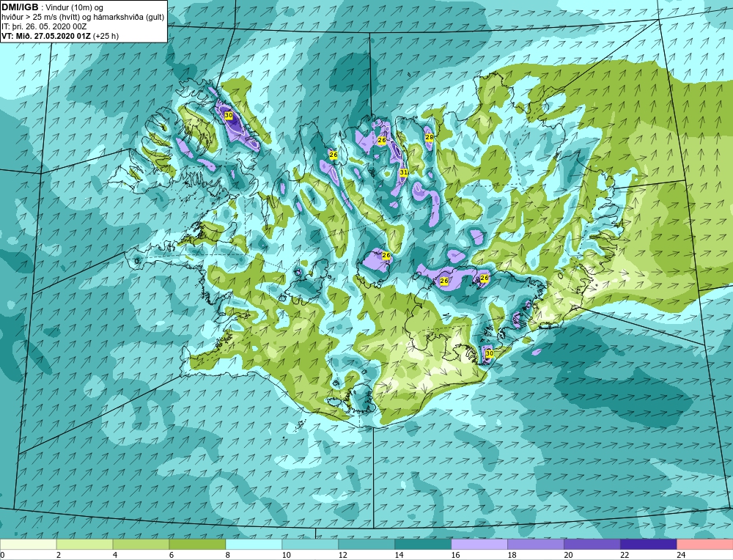733x560 pixels.
Task: Click the yellow gust marker reading 28
Action: pyautogui.click(x=429, y=137)
